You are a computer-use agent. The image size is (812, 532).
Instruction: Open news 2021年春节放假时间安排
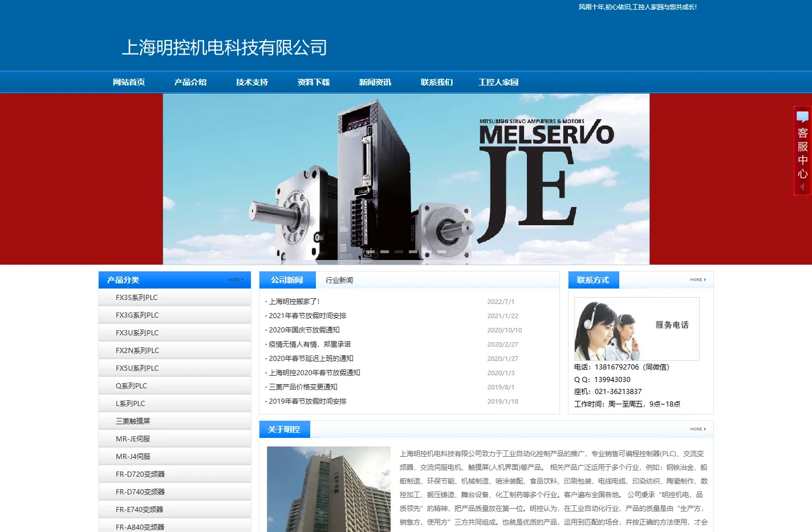[307, 316]
